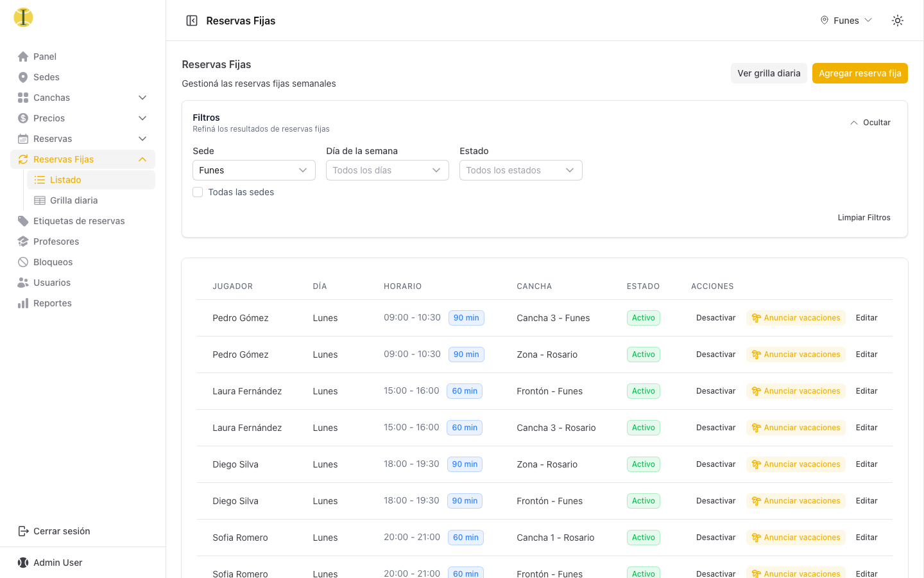
Task: Click the Admin User avatar icon
Action: [23, 563]
